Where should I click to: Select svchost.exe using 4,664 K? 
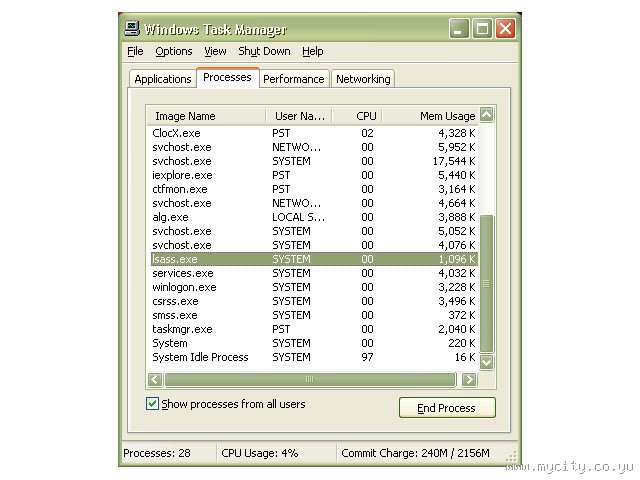click(313, 203)
